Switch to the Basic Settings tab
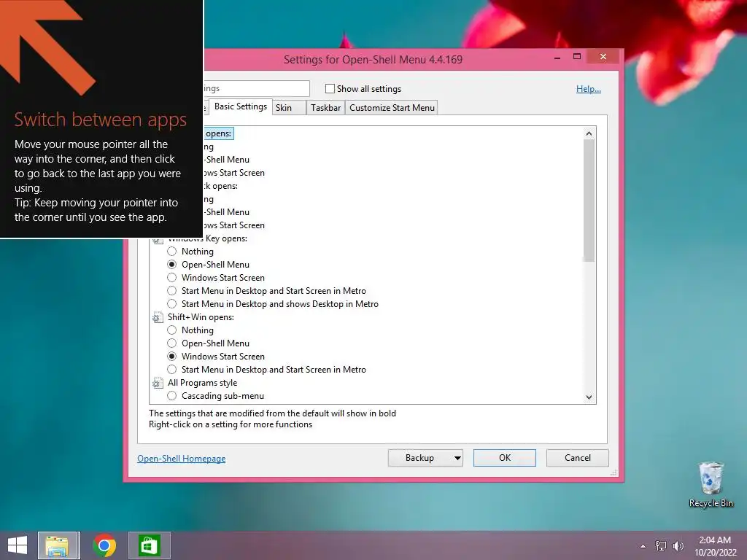The image size is (747, 560). pos(241,106)
